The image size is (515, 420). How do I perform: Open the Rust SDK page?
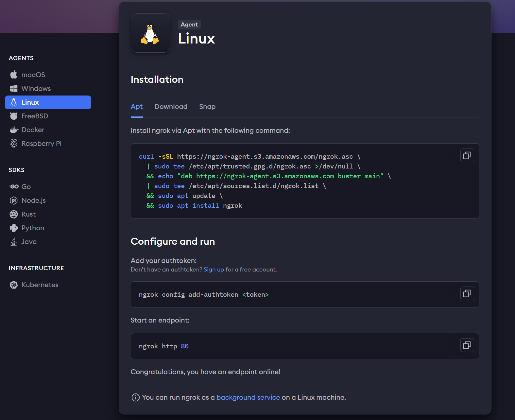[x=48, y=214]
